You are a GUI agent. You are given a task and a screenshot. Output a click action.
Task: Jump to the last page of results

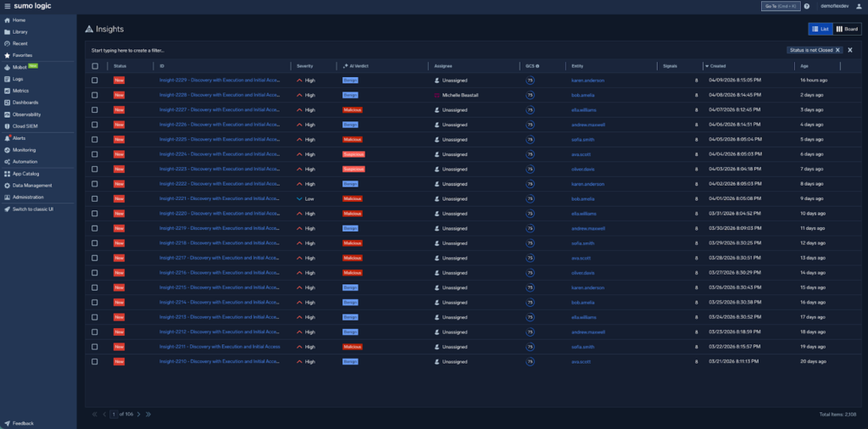click(148, 414)
